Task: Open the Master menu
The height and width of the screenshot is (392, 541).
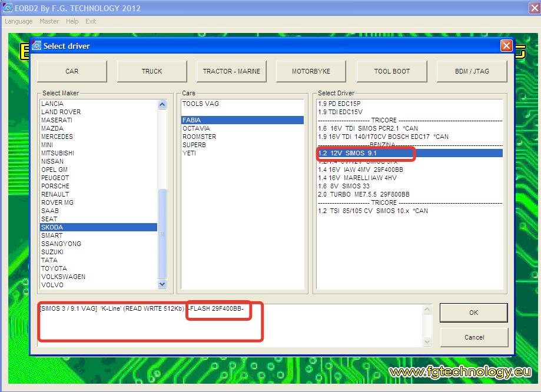Action: point(49,21)
